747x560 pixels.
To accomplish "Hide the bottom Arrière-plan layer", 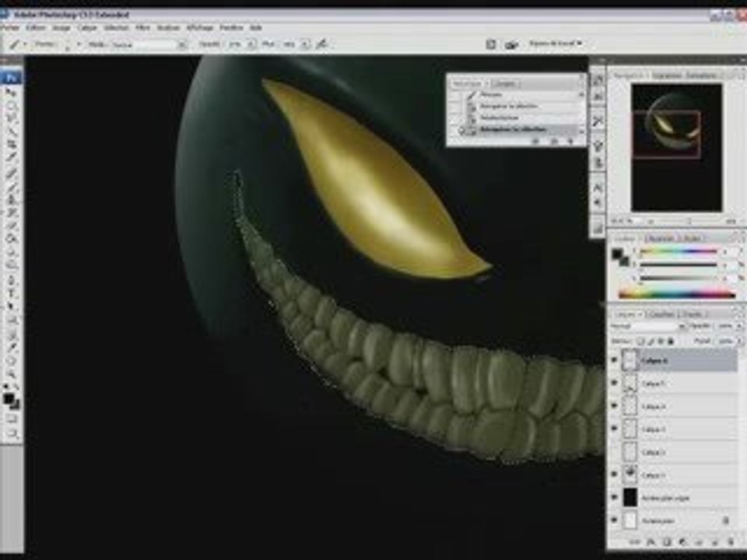I will click(615, 520).
